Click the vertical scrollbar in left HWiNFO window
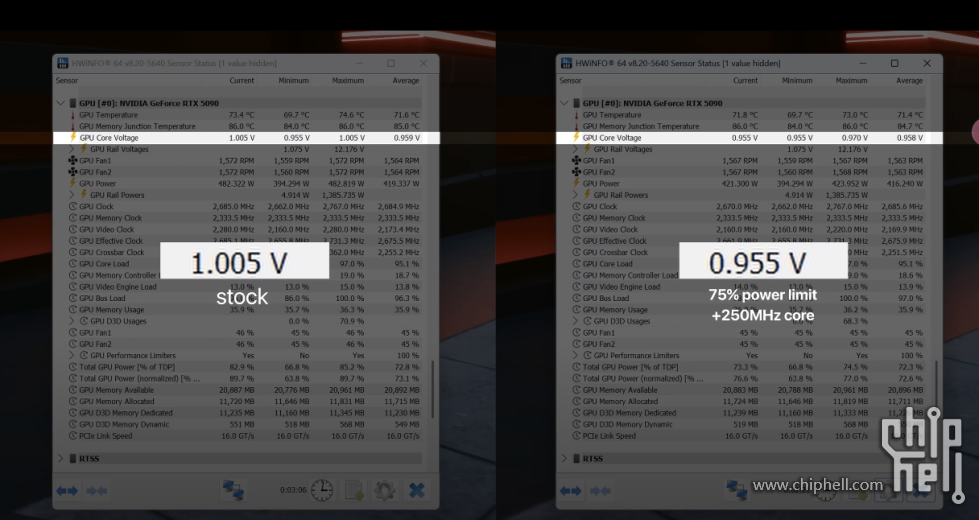Image resolution: width=979 pixels, height=520 pixels. coord(432,389)
